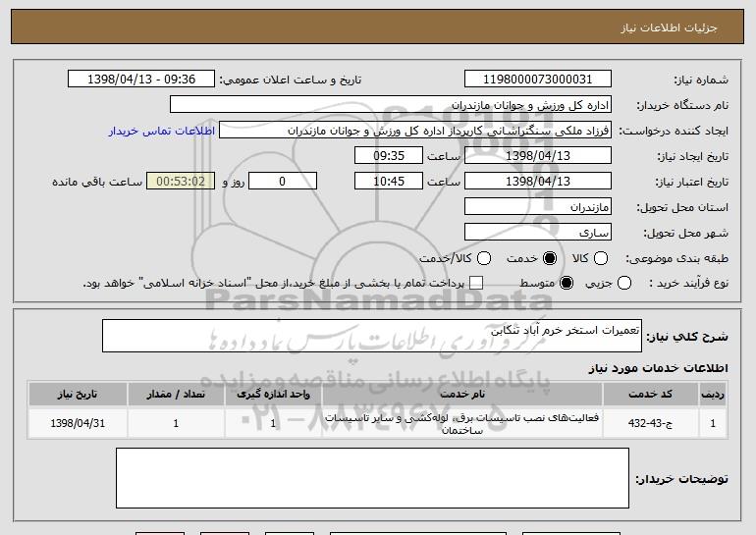Click the تعداد / مقدار column header

tap(176, 395)
